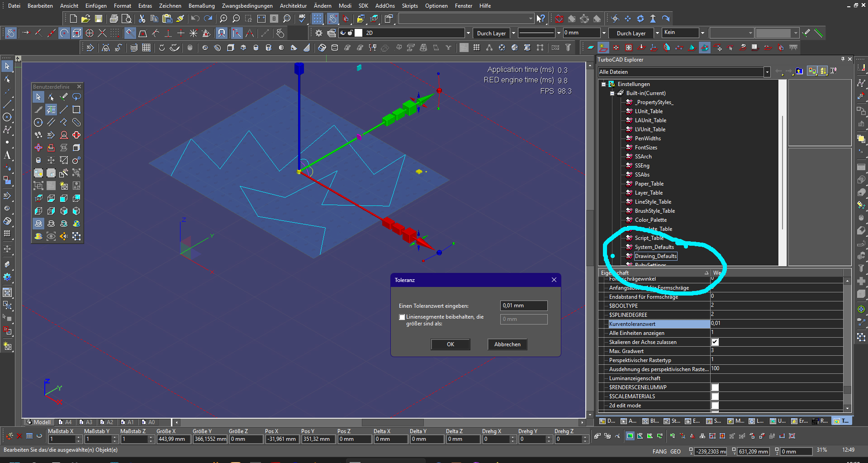Click the Cut scissors icon
The height and width of the screenshot is (463, 868).
(142, 19)
